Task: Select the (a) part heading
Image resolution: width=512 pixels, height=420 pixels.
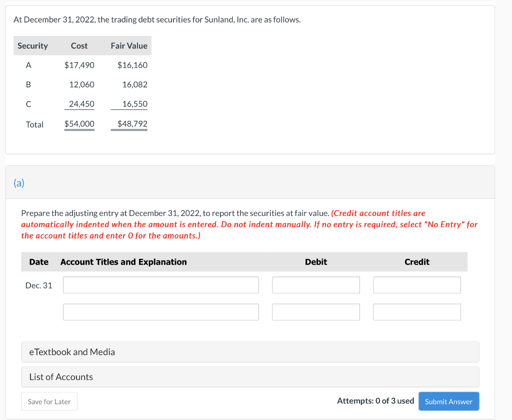Action: point(19,183)
